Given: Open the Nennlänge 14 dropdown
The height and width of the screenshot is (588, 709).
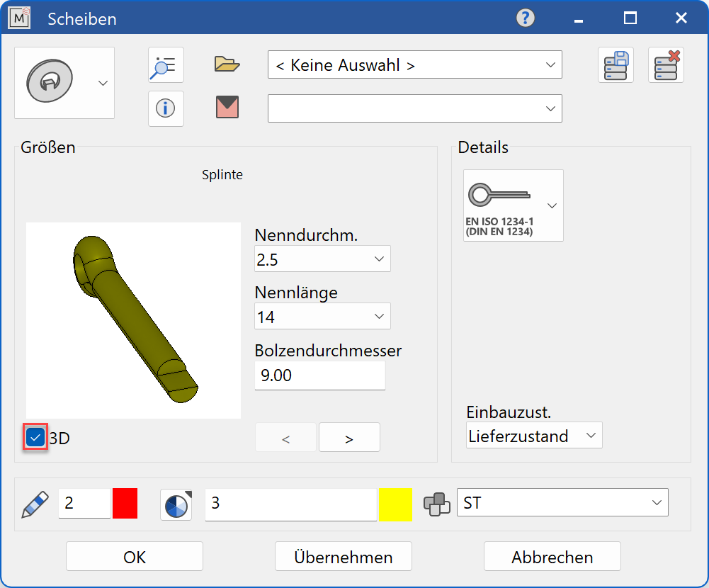Looking at the screenshot, I should pos(322,316).
